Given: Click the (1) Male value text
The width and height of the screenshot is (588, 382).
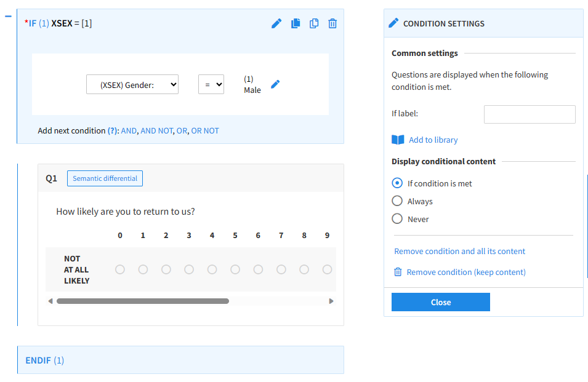Looking at the screenshot, I should 252,85.
